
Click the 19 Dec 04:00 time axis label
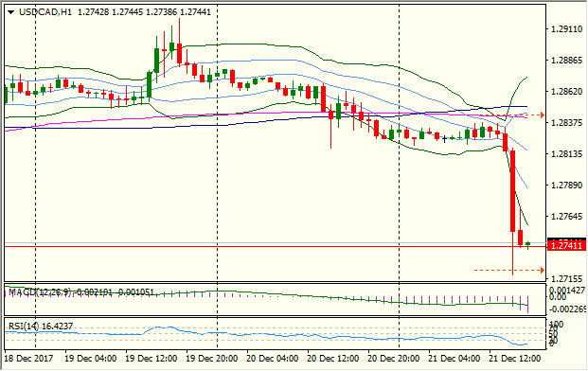point(90,359)
